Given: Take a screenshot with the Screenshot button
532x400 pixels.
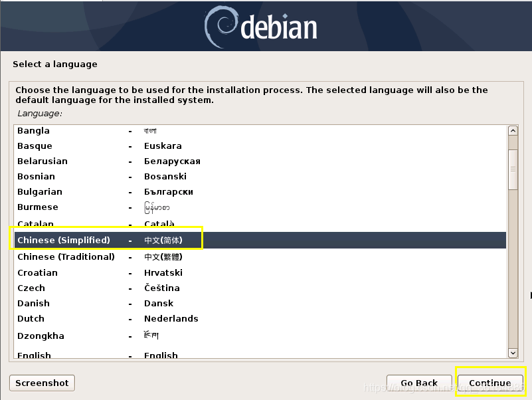Looking at the screenshot, I should 42,383.
